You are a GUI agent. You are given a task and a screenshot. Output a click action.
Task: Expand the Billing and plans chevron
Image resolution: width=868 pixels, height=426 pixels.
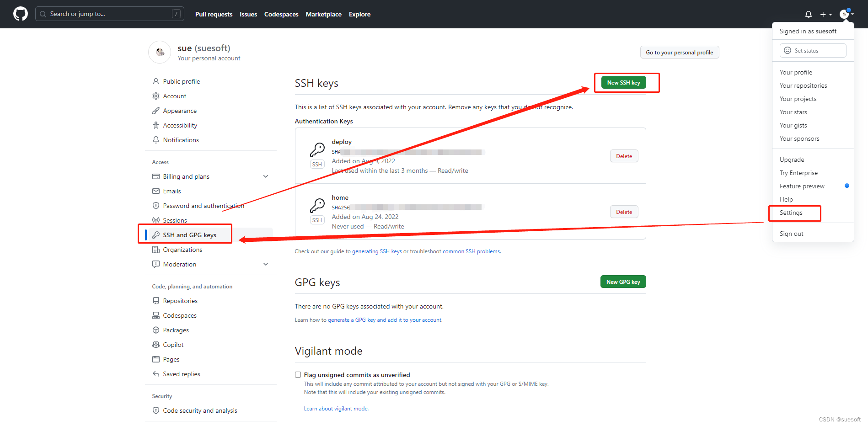[266, 176]
